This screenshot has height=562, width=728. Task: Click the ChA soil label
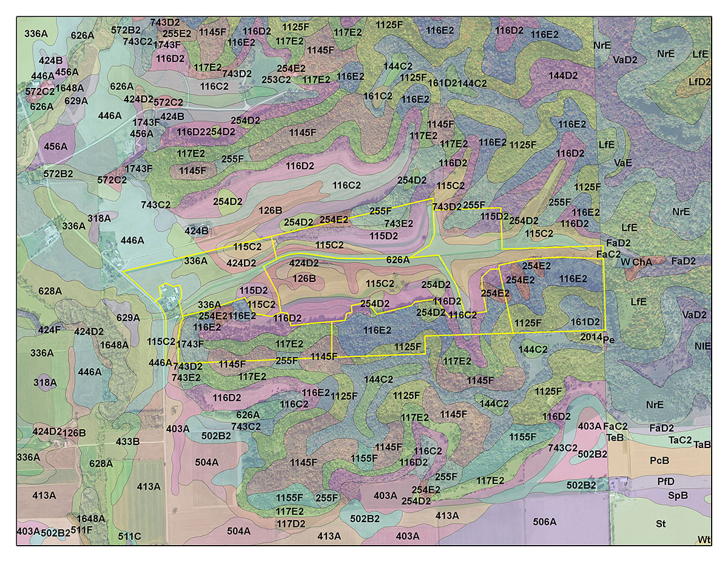point(642,262)
